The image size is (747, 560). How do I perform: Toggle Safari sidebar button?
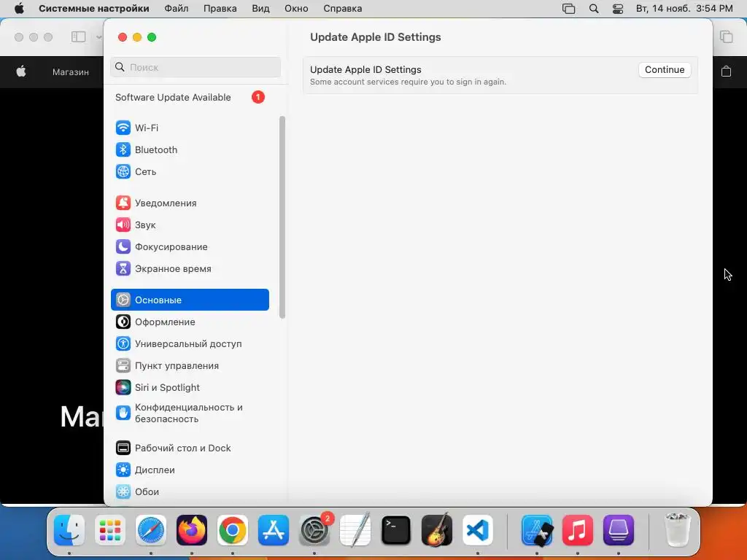78,36
